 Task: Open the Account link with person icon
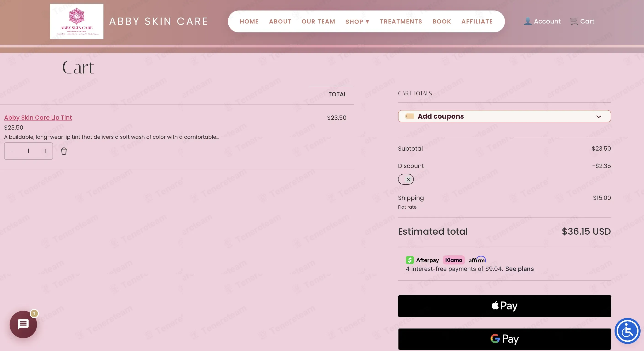click(542, 21)
